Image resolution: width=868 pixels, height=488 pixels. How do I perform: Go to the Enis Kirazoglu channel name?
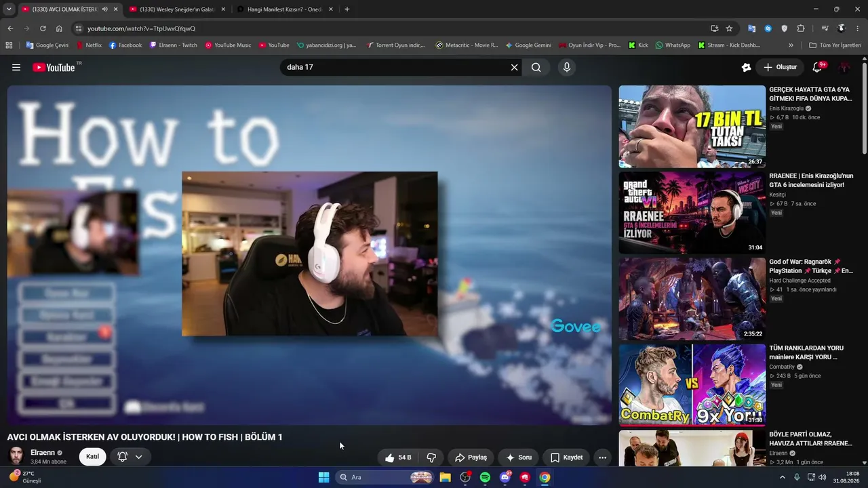click(786, 108)
